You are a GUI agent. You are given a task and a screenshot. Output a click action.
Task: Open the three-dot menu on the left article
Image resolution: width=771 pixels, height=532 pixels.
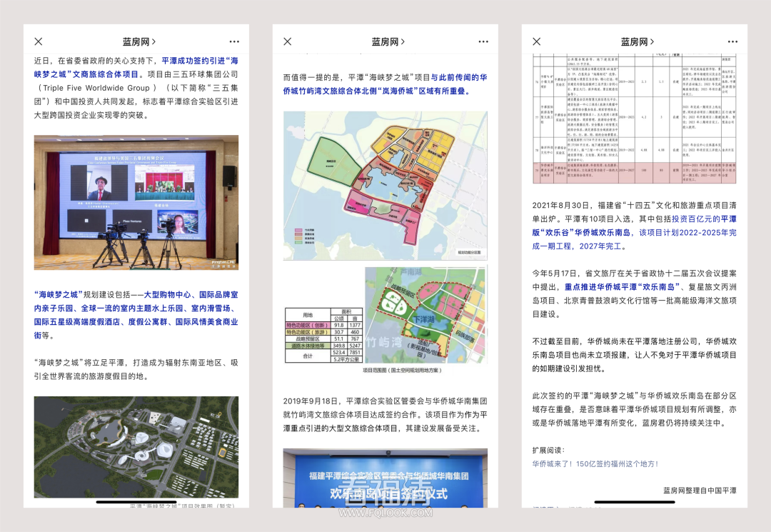[234, 42]
